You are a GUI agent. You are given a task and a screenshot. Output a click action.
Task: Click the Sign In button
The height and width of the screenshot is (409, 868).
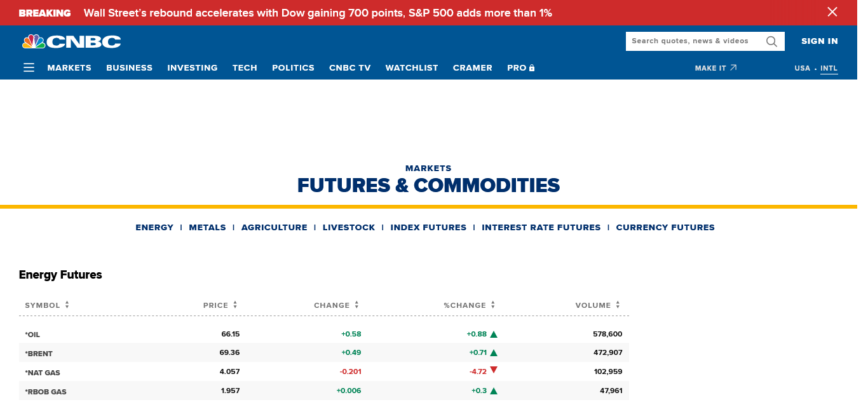point(819,41)
